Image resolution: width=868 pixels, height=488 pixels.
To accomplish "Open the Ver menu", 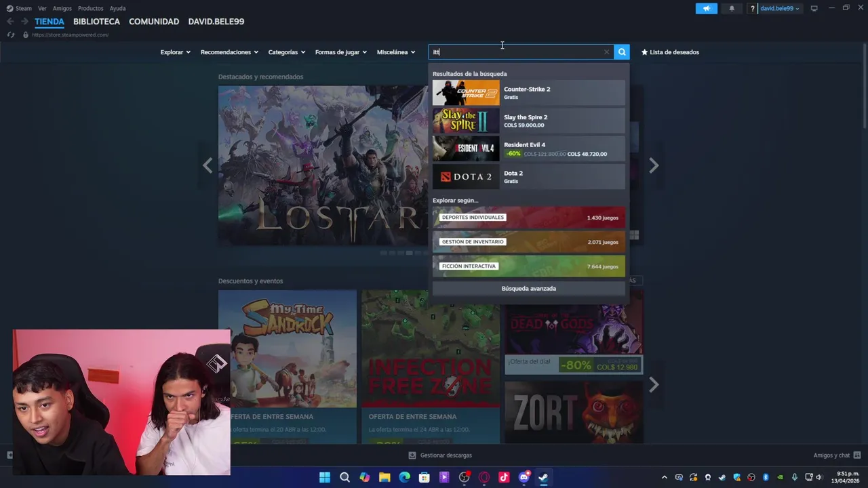I will (43, 8).
